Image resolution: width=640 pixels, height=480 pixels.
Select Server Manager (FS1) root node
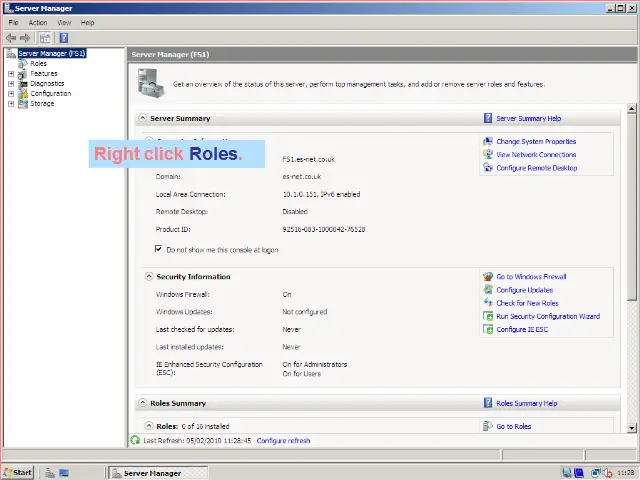[52, 53]
